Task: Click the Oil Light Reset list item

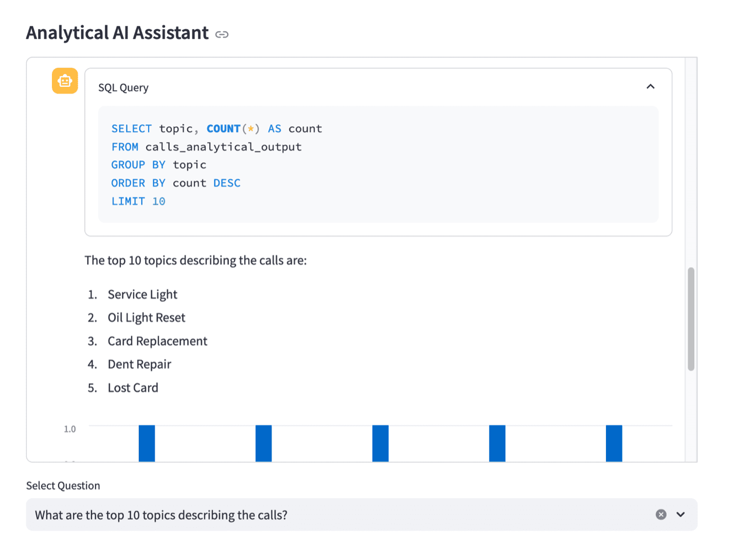Action: tap(146, 318)
